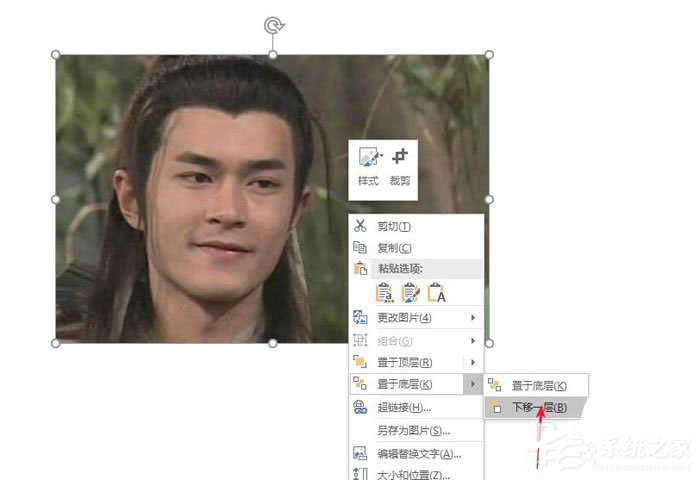700x480 pixels.
Task: Click the 样式 (Style) icon in mini toolbar
Action: click(x=369, y=158)
